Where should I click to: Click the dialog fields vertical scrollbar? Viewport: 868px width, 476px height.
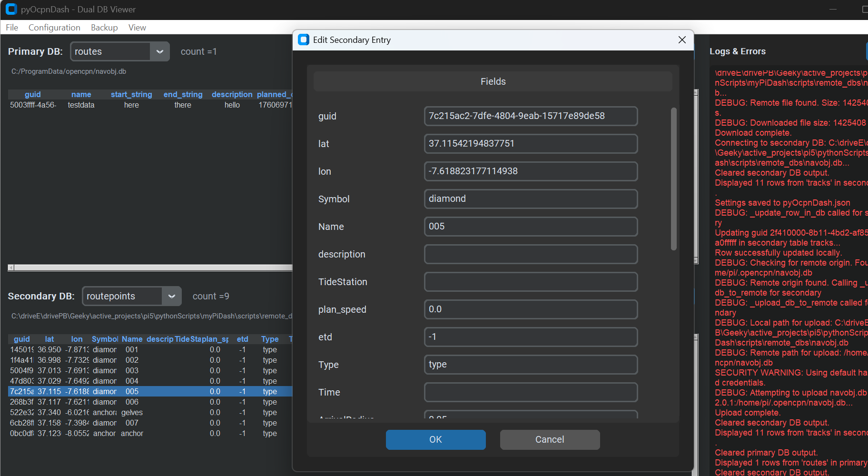click(x=673, y=179)
